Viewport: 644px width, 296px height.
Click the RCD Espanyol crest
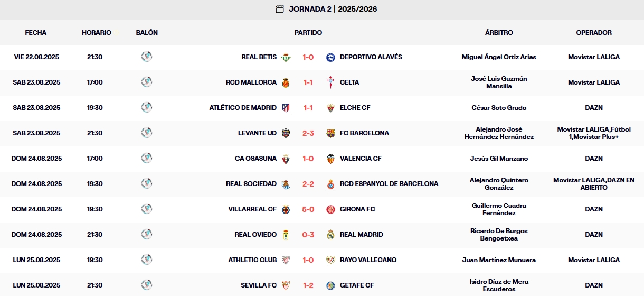[331, 184]
